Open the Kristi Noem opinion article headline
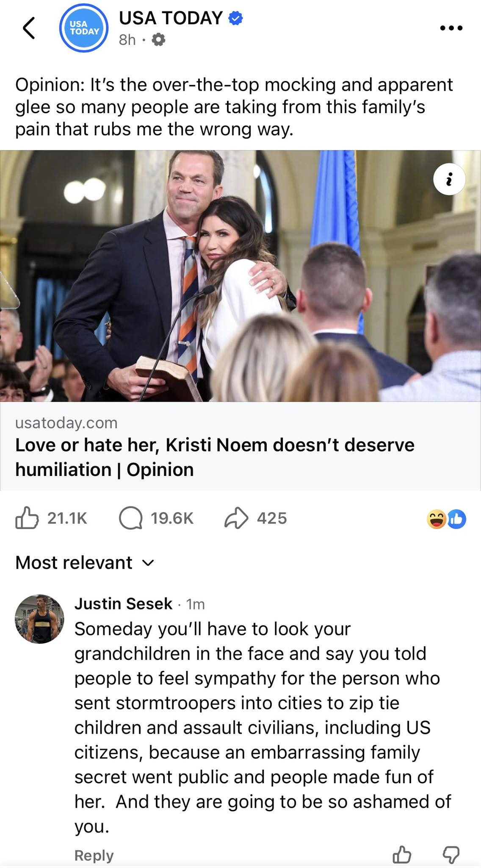481x868 pixels. (215, 457)
